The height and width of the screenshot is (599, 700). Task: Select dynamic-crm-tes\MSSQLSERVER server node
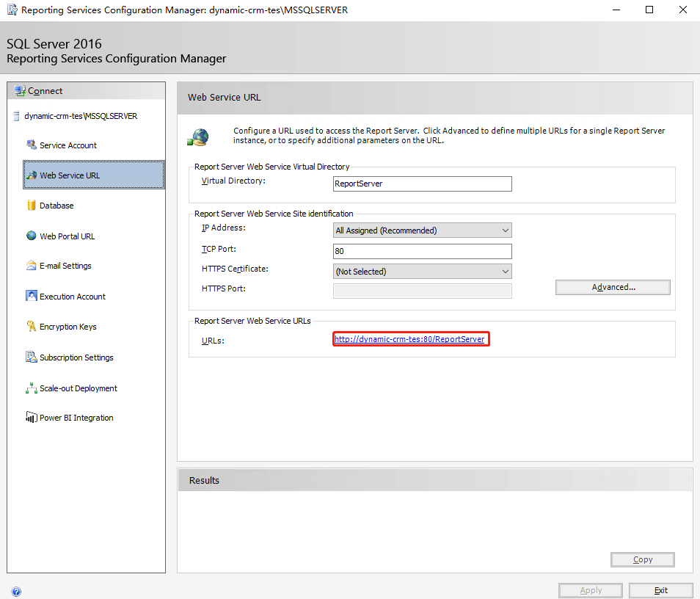81,116
